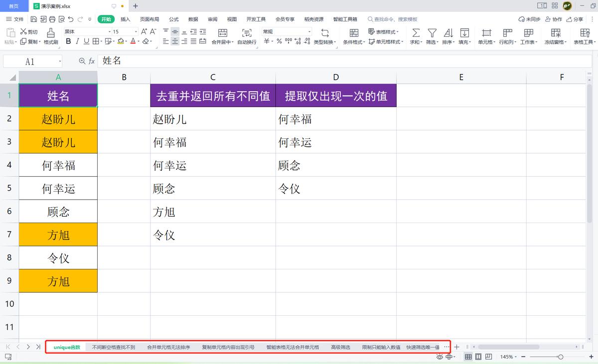Screen dimensions: 598x364
Task: Toggle underline formatting
Action: (x=86, y=42)
